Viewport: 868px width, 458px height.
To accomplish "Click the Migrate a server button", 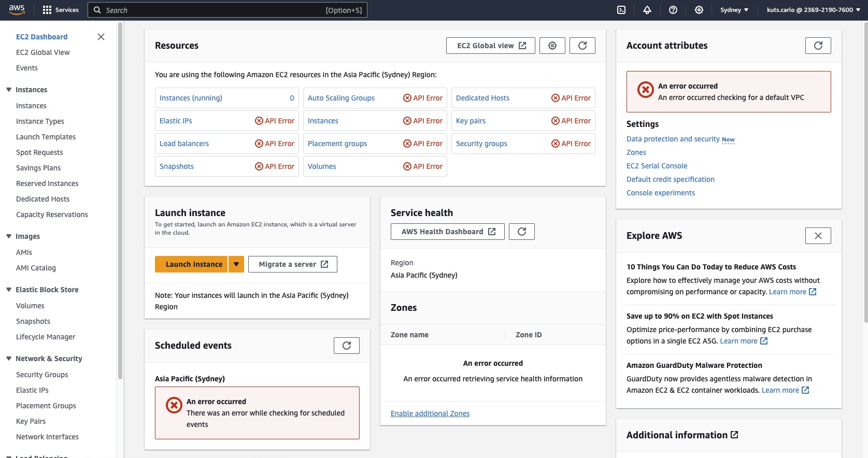I will tap(293, 264).
